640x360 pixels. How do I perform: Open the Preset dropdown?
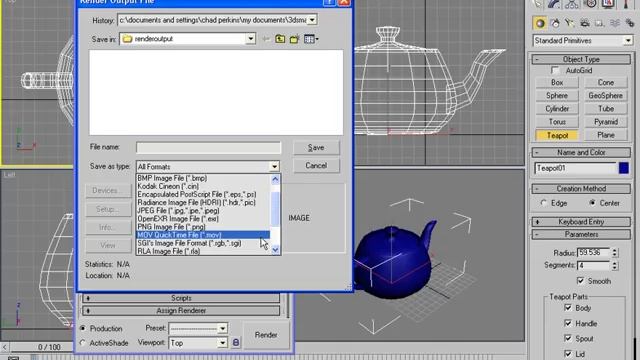coord(222,328)
